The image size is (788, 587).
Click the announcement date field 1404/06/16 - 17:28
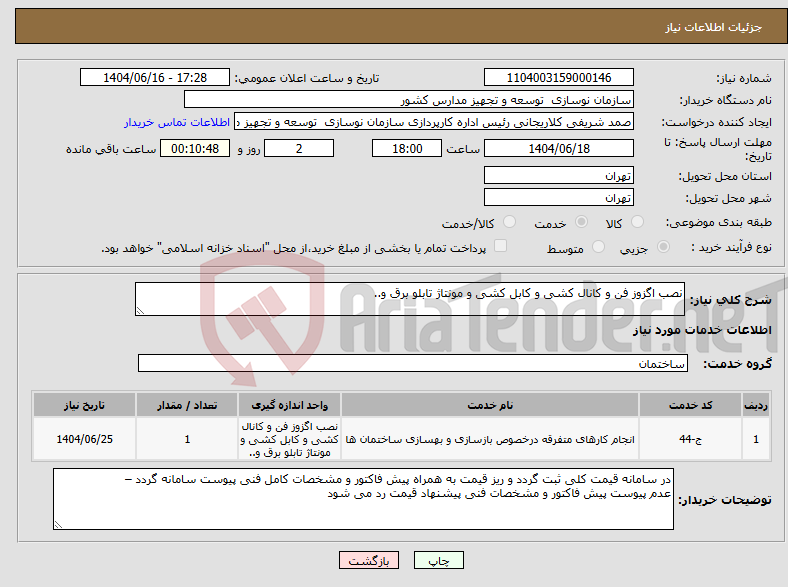(155, 77)
